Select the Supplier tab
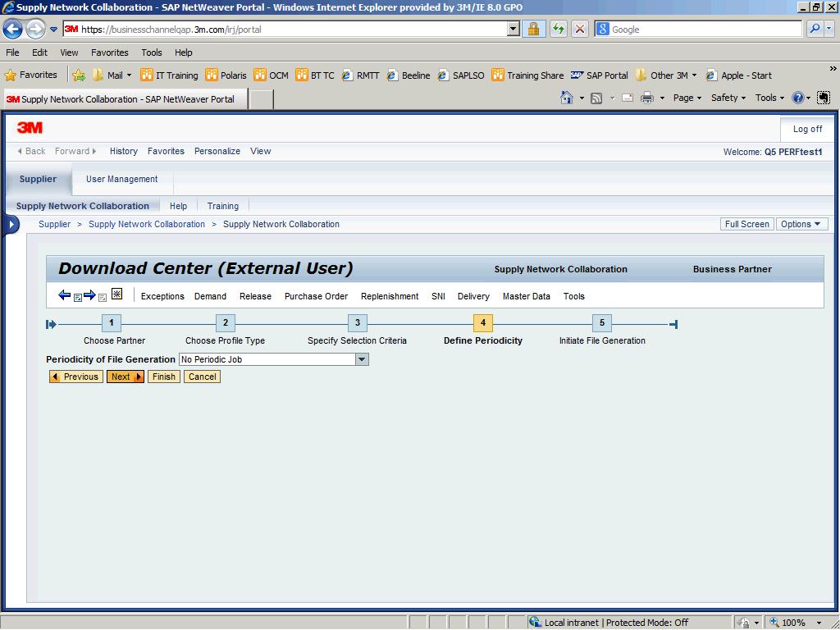The image size is (840, 630). pos(38,179)
